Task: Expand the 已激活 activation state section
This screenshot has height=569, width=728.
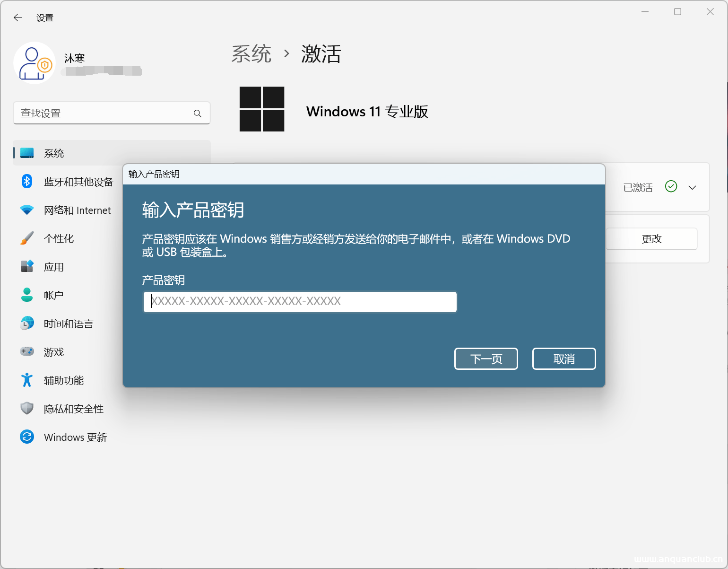Action: tap(638, 187)
